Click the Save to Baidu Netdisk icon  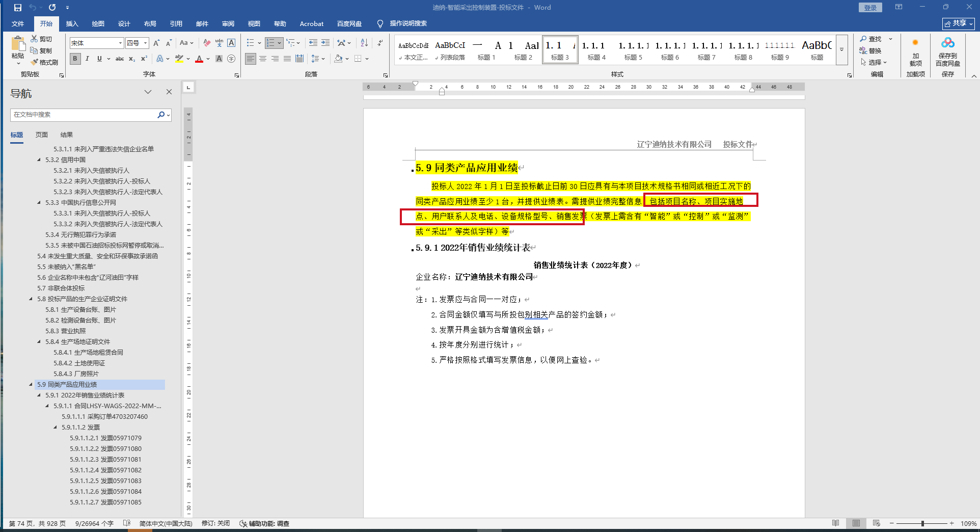[948, 51]
